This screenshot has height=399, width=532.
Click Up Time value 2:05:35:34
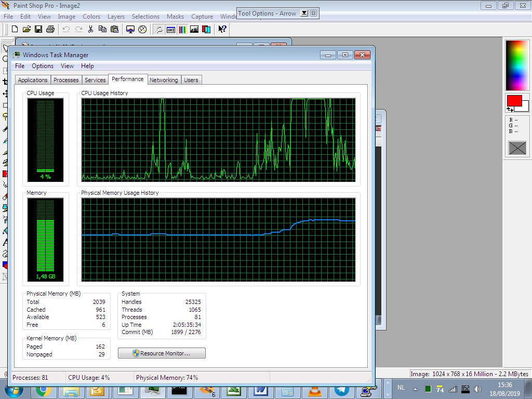point(187,325)
